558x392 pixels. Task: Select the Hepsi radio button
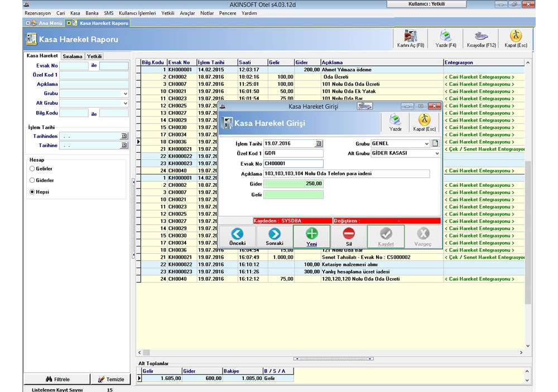[x=32, y=192]
